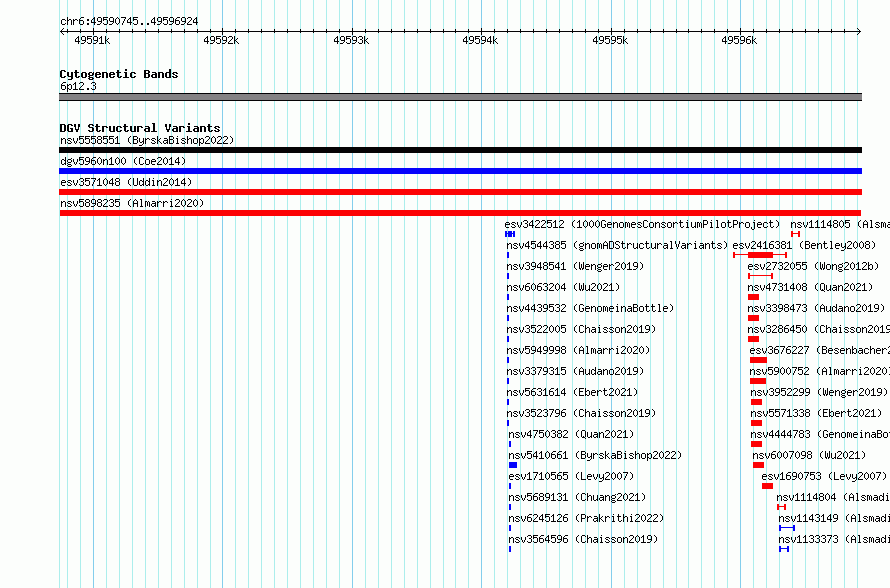Click the Cytogenetic Bands track heading

point(119,74)
